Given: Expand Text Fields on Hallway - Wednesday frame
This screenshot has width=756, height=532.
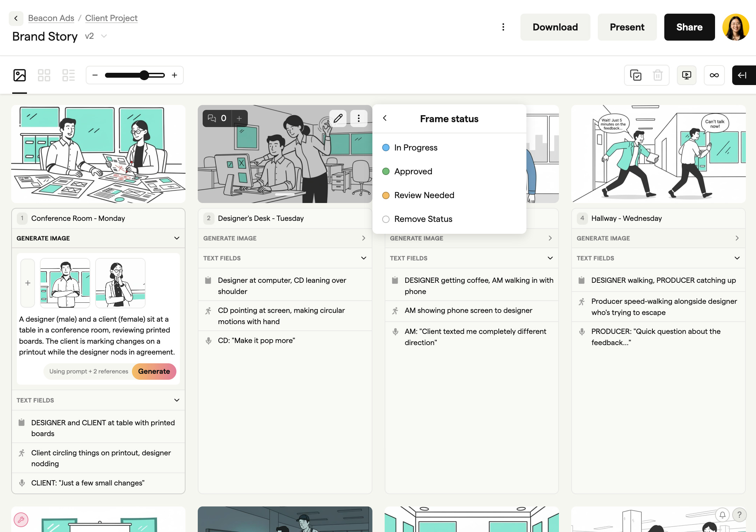Looking at the screenshot, I should pyautogui.click(x=737, y=258).
